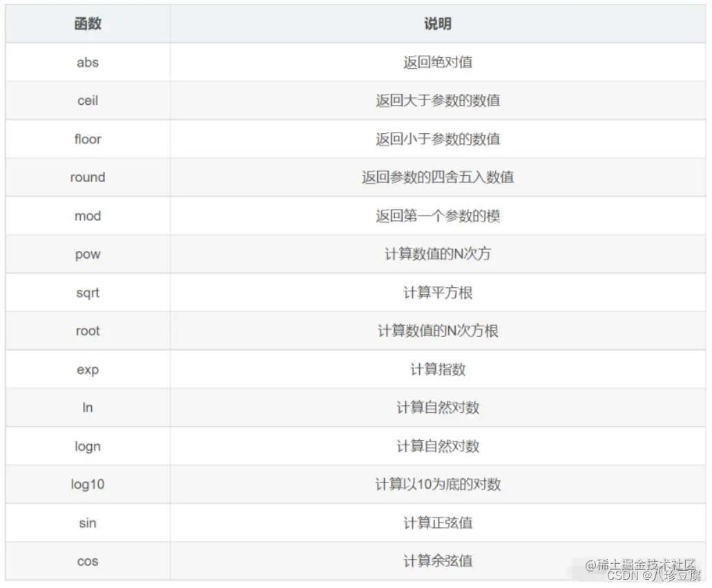Click '计算自然对数' in the ln row

438,407
